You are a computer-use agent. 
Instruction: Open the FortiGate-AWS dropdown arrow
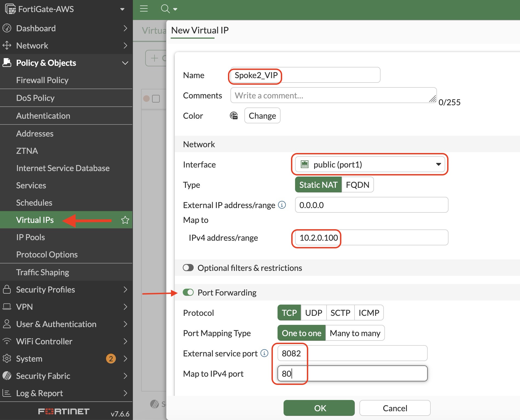[122, 9]
